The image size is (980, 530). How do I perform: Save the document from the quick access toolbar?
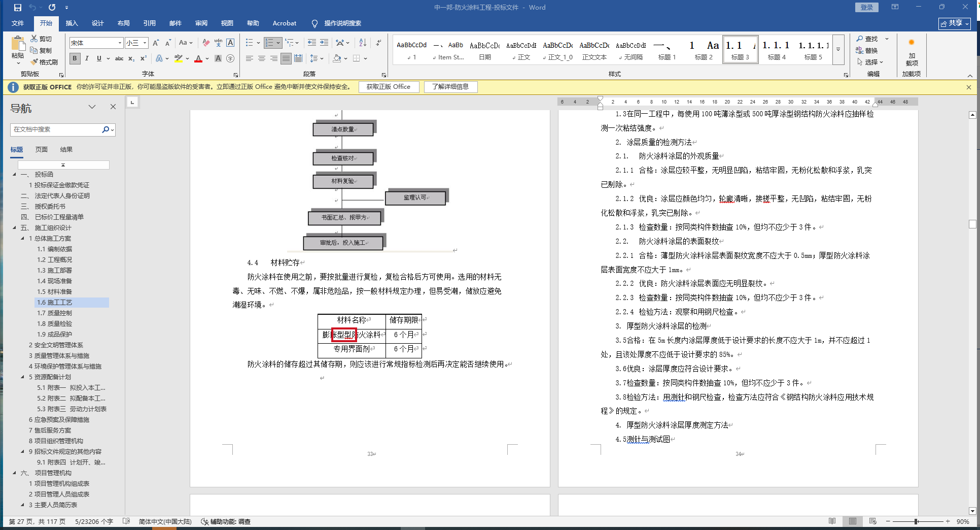point(18,8)
